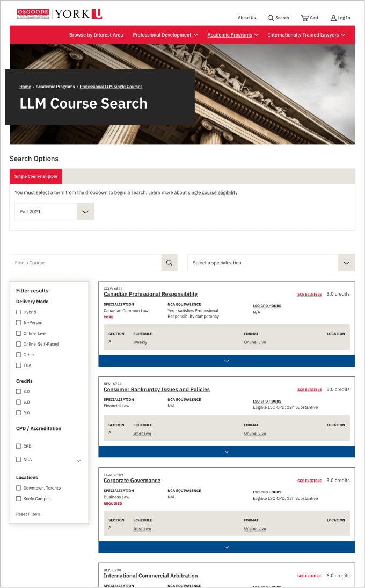Go to Home breadcrumb link
365x588 pixels.
(25, 87)
